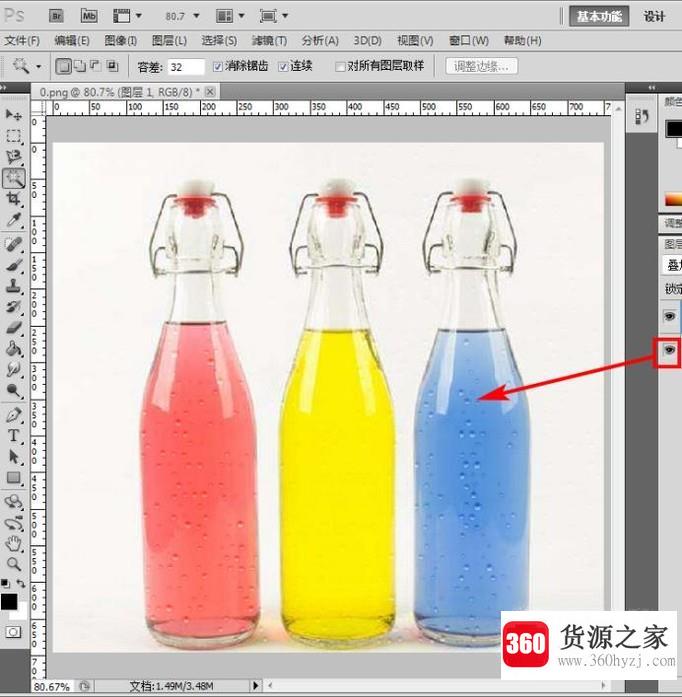682x697 pixels.
Task: Launch Bridge with the Br icon
Action: coord(56,16)
